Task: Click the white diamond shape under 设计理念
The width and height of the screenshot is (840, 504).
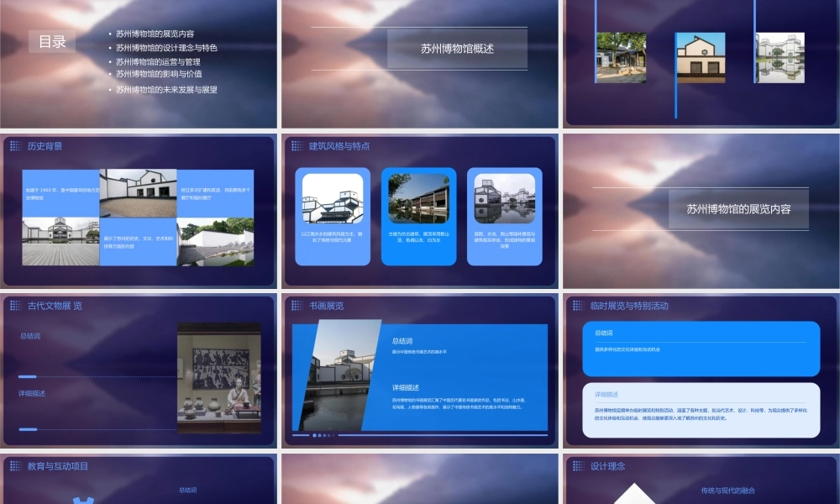Action: point(639,494)
